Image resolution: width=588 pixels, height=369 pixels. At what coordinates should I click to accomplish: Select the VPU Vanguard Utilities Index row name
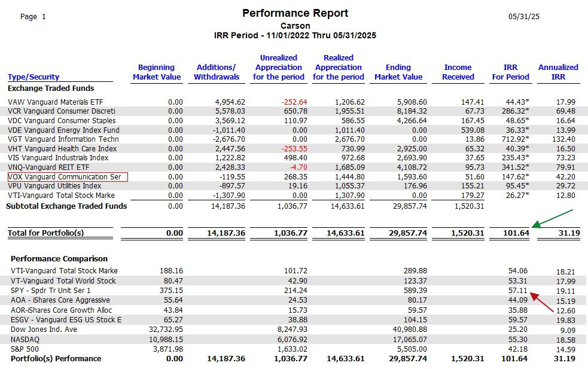click(x=55, y=186)
